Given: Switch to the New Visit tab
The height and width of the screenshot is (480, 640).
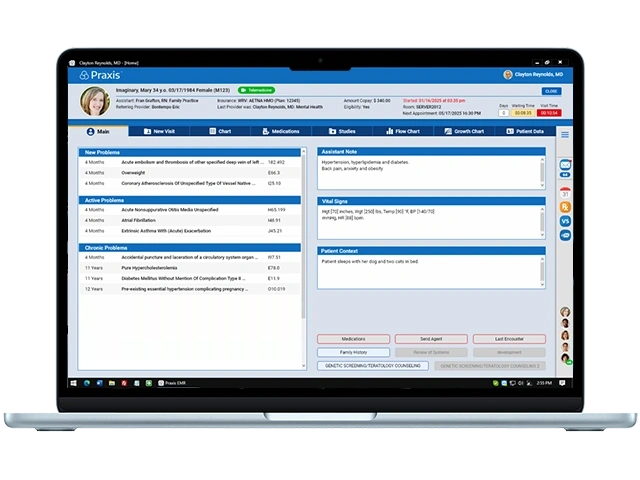Looking at the screenshot, I should (160, 131).
